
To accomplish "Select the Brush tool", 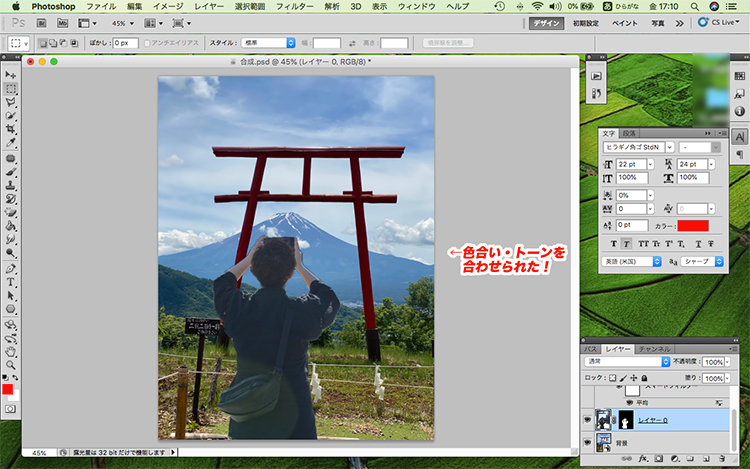I will [x=11, y=172].
